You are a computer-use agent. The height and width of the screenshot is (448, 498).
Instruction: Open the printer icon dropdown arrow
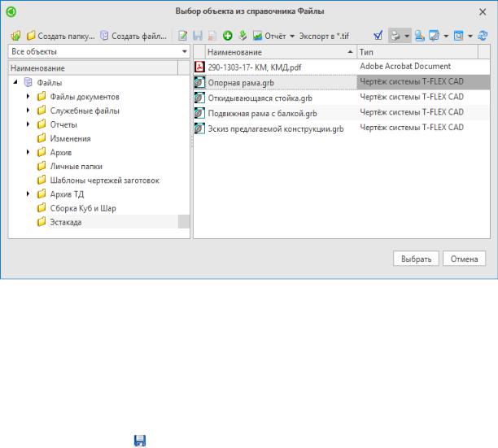pos(407,36)
